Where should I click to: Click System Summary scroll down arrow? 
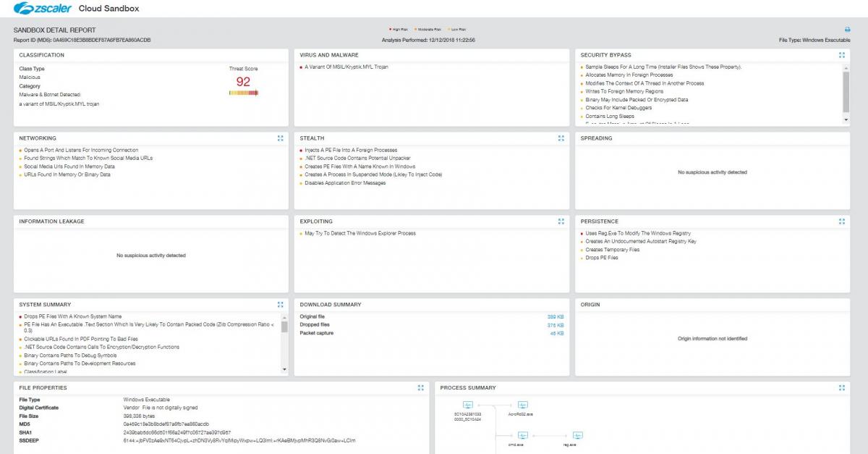tap(284, 370)
